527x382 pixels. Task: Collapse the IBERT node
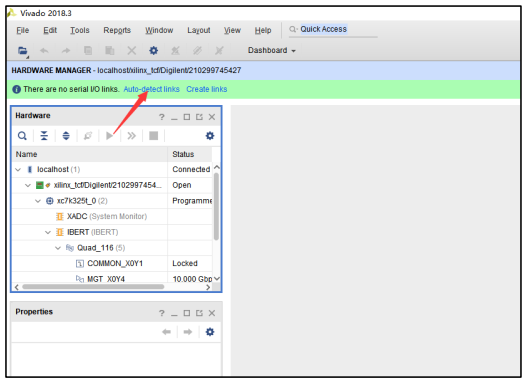click(x=48, y=232)
